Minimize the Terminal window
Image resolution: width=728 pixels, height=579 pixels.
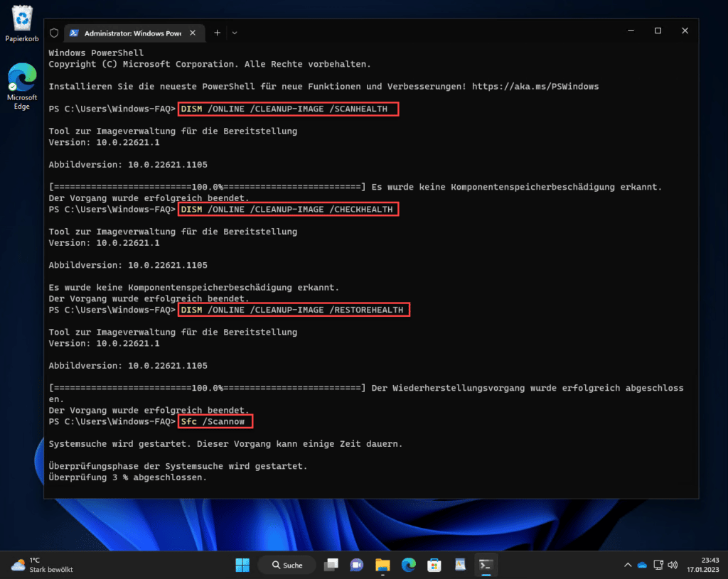(x=631, y=31)
